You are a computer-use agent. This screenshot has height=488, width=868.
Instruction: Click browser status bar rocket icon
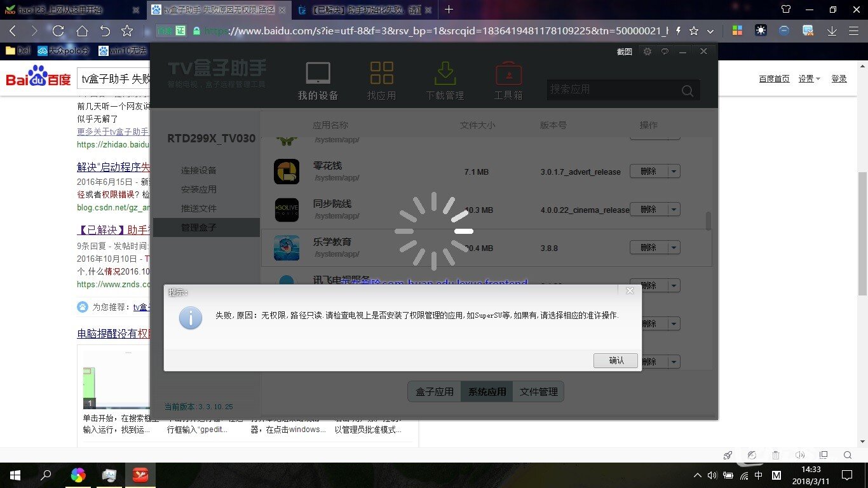click(x=728, y=455)
